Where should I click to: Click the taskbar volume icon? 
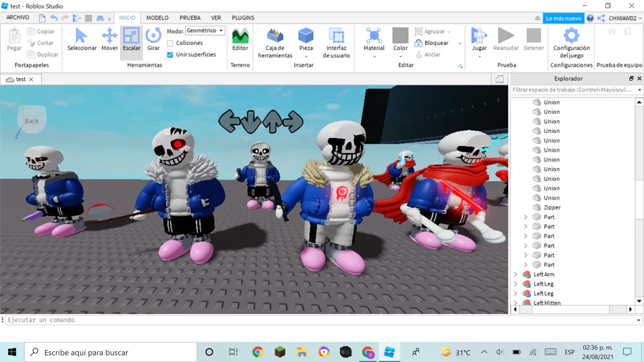point(499,352)
